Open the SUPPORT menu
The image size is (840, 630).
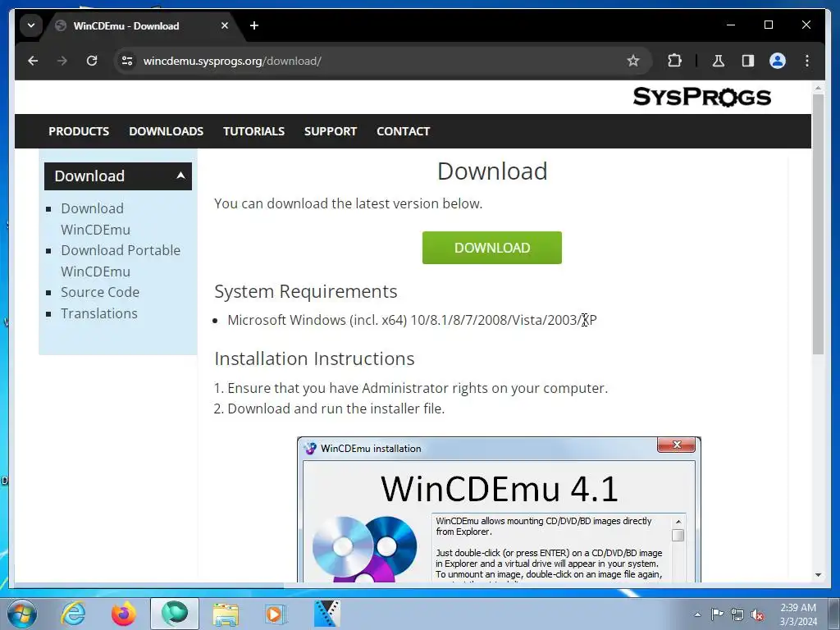(331, 131)
